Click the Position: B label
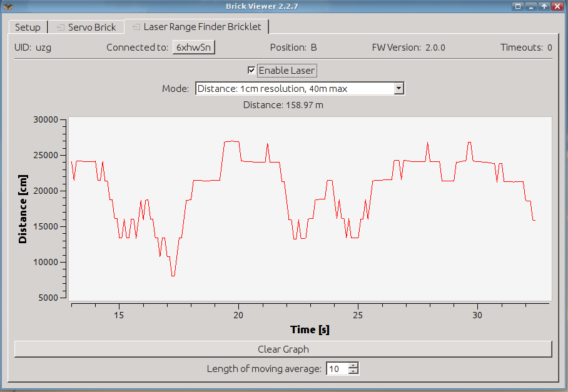 (293, 48)
